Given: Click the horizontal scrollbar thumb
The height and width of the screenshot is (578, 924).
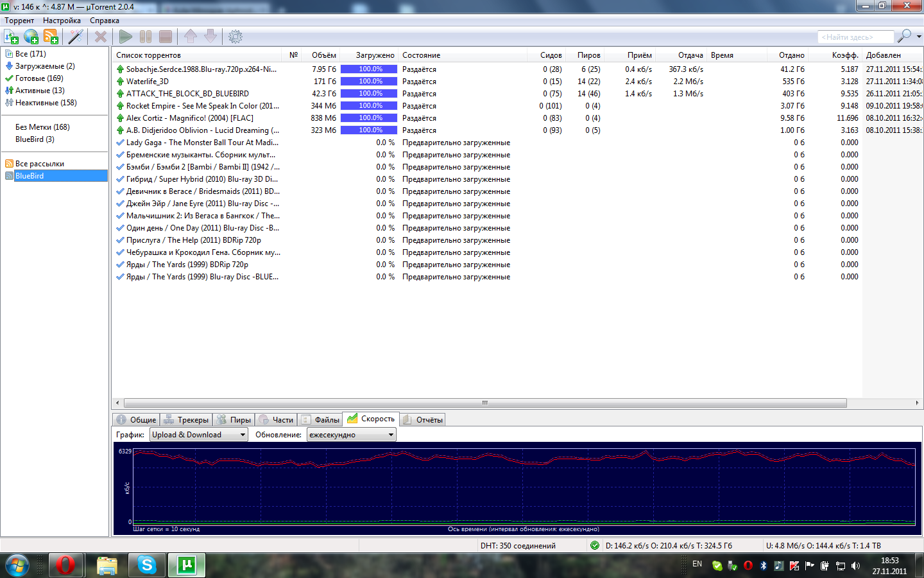Looking at the screenshot, I should pyautogui.click(x=485, y=403).
